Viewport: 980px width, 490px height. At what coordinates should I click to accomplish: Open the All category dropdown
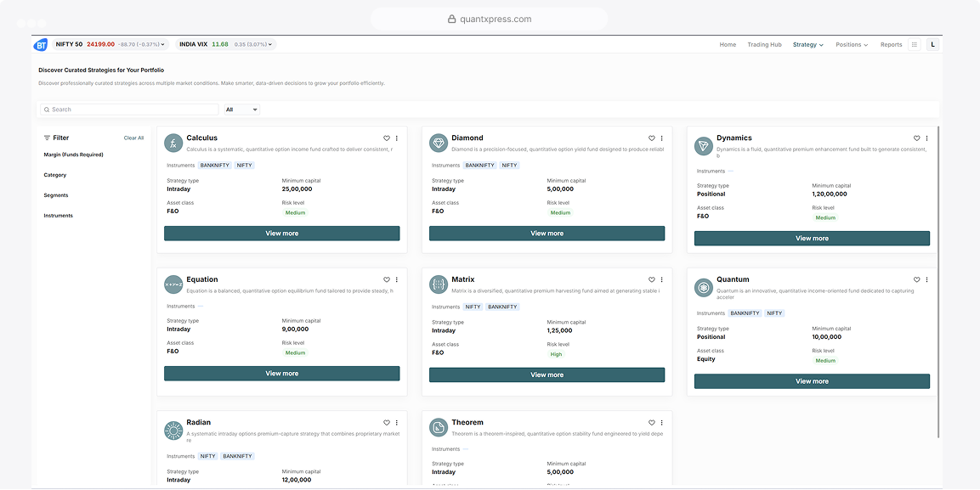[242, 110]
